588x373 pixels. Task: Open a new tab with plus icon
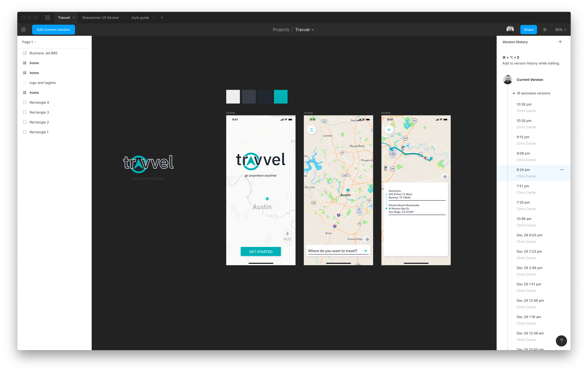[162, 18]
